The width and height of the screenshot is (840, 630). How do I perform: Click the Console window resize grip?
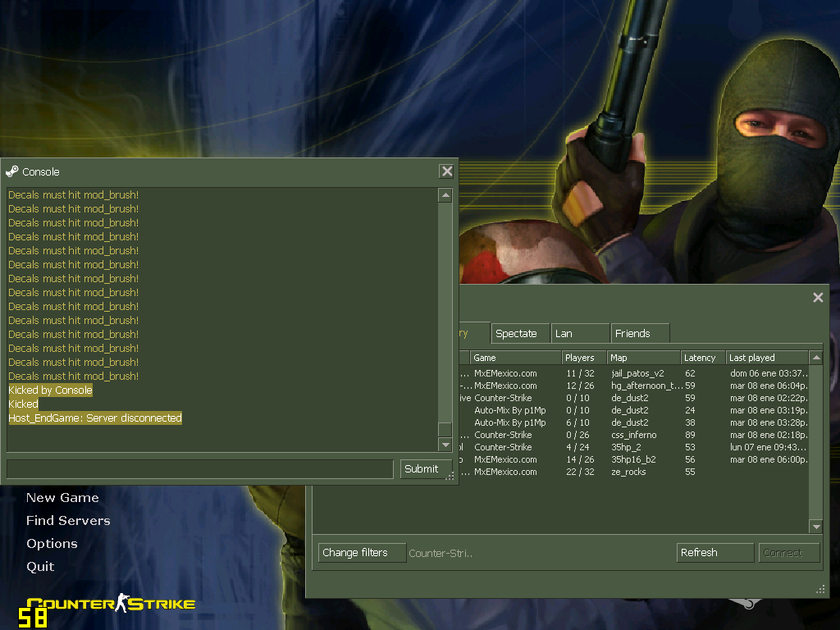coord(450,475)
